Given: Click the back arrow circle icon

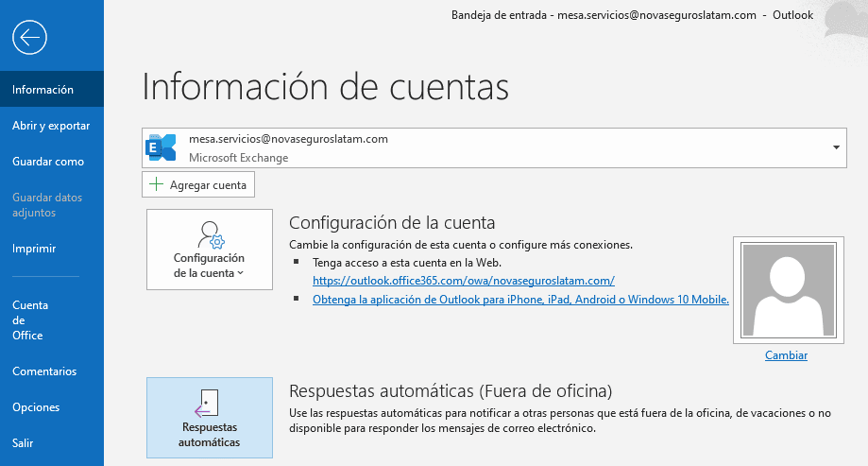Looking at the screenshot, I should [x=30, y=37].
